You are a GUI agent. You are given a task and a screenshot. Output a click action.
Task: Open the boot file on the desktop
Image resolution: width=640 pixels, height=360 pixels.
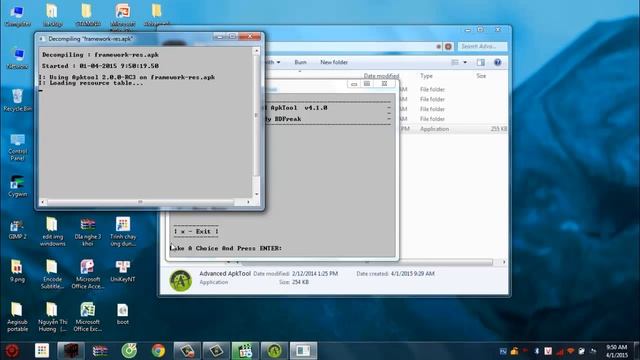click(123, 314)
